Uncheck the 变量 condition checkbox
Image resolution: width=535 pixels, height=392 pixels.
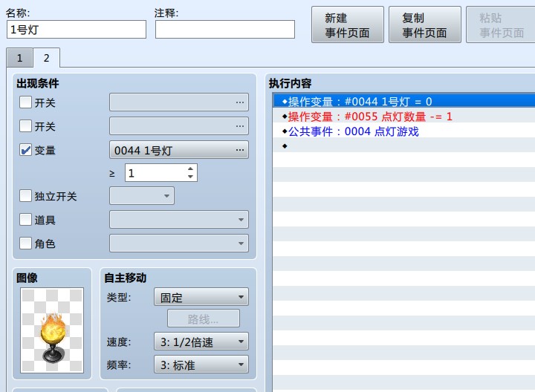(25, 150)
